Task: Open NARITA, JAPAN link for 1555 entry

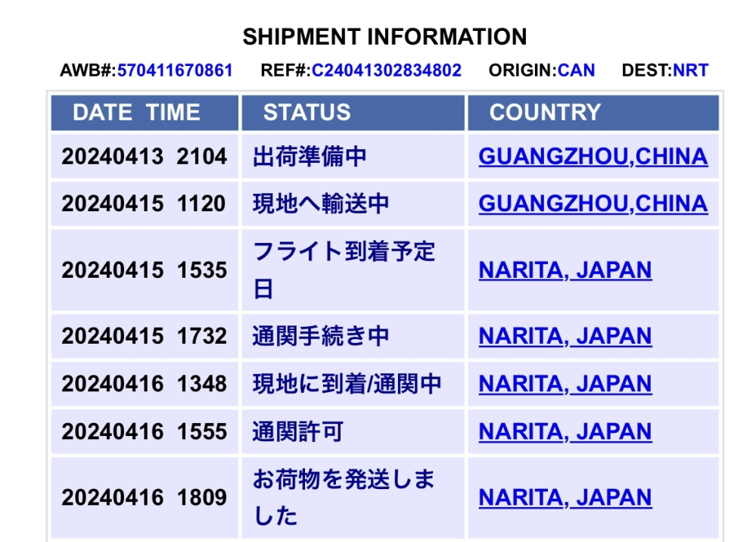Action: [565, 431]
